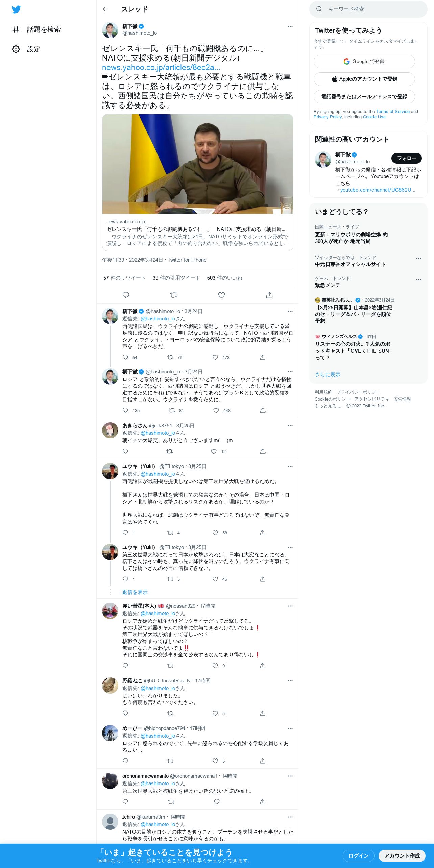Show more trends with さらに表示
434x868 pixels.
328,375
